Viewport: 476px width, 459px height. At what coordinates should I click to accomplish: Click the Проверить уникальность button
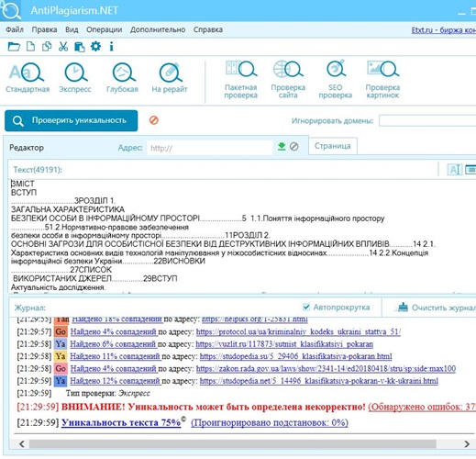coord(72,120)
